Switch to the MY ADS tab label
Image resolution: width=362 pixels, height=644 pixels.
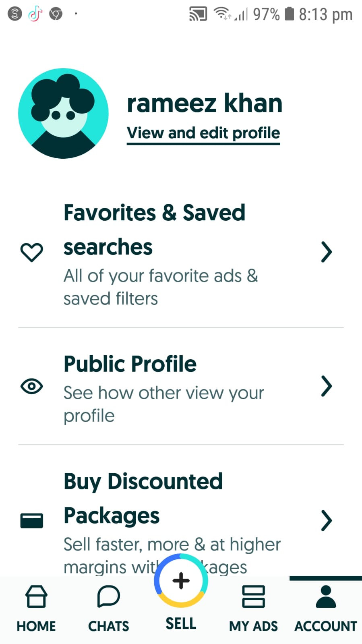click(x=253, y=626)
